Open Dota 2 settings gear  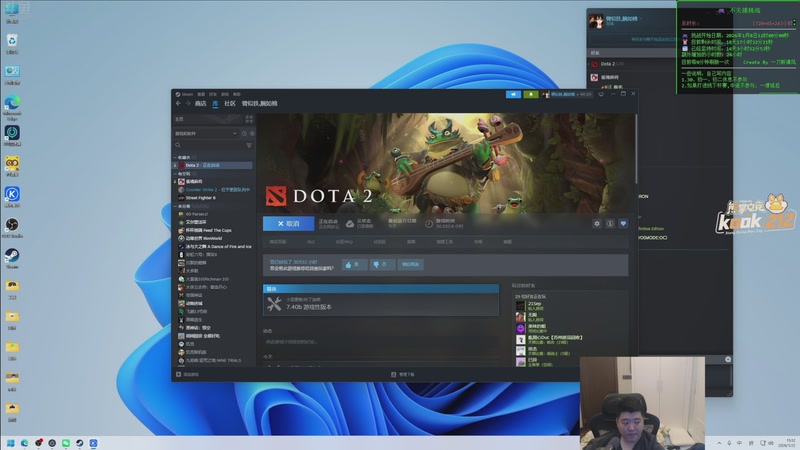[x=596, y=223]
